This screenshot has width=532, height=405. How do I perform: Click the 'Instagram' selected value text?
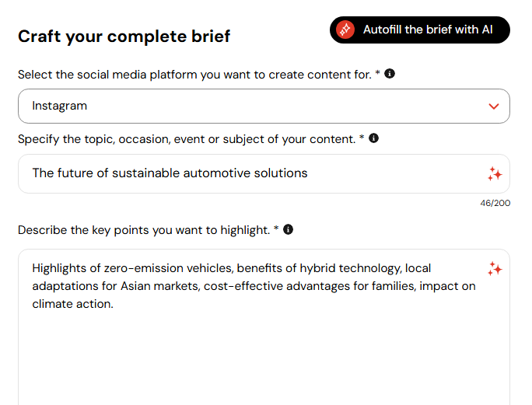[60, 106]
